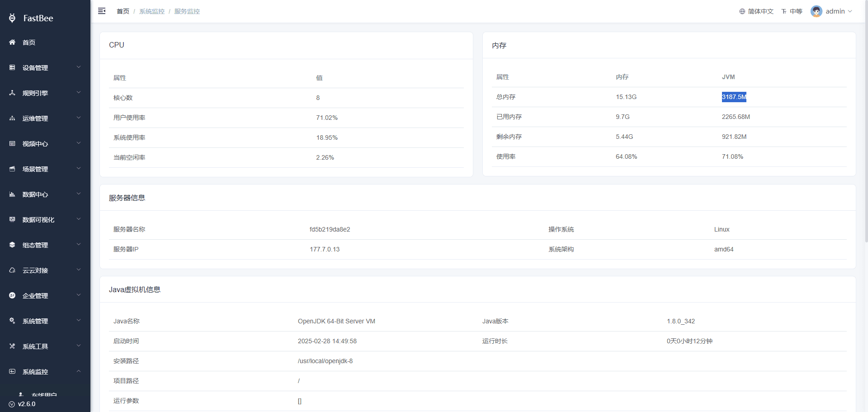868x412 pixels.
Task: Click the 系统监控 breadcrumb
Action: click(152, 11)
